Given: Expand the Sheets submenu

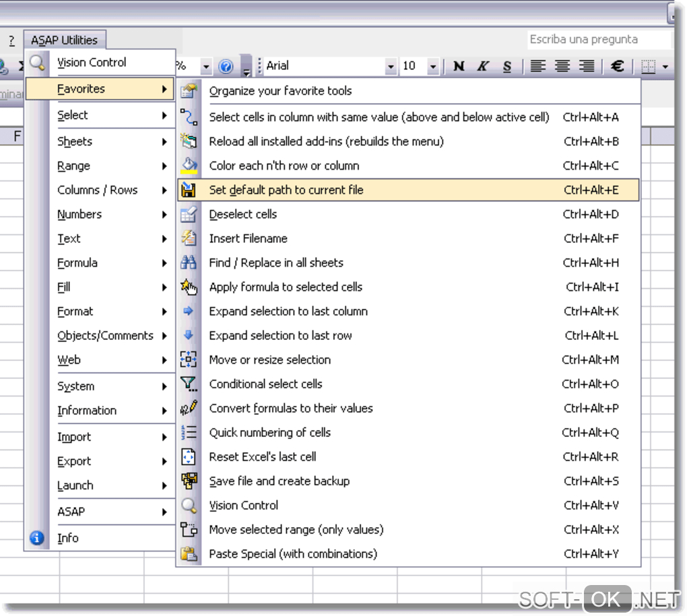Looking at the screenshot, I should pos(101,141).
